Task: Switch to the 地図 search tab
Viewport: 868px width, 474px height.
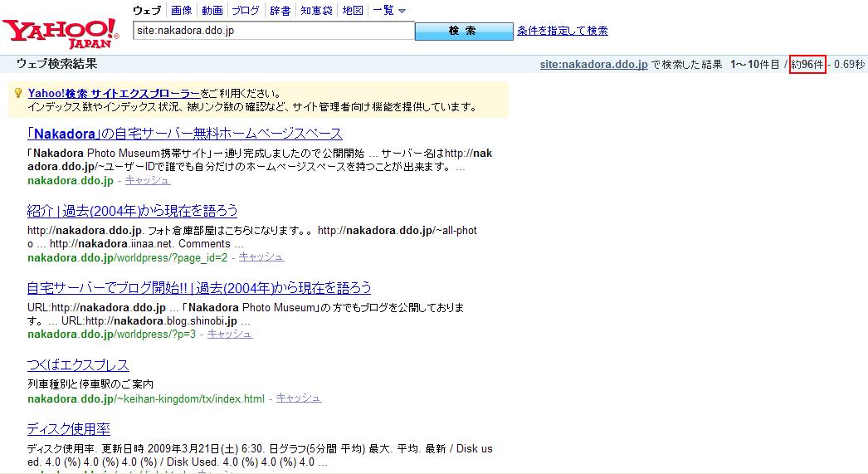Action: point(353,11)
